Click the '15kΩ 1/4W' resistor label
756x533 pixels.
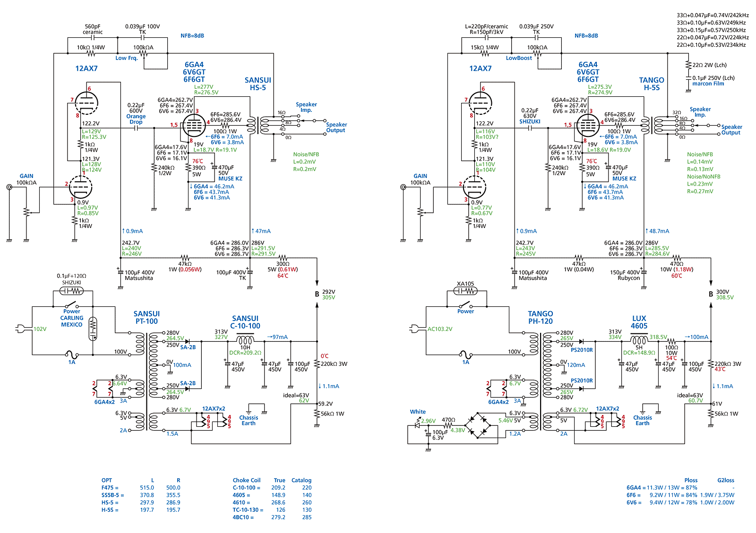485,48
